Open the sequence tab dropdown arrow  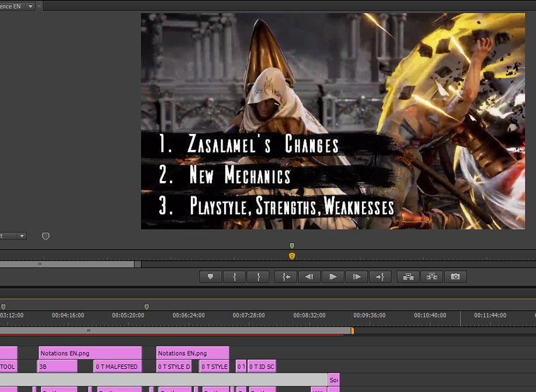30,6
